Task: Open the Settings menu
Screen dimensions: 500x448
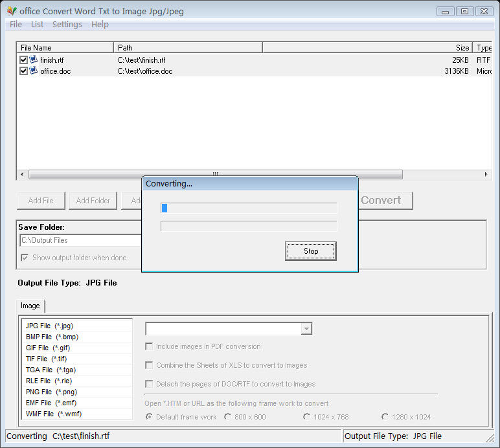Action: tap(67, 24)
